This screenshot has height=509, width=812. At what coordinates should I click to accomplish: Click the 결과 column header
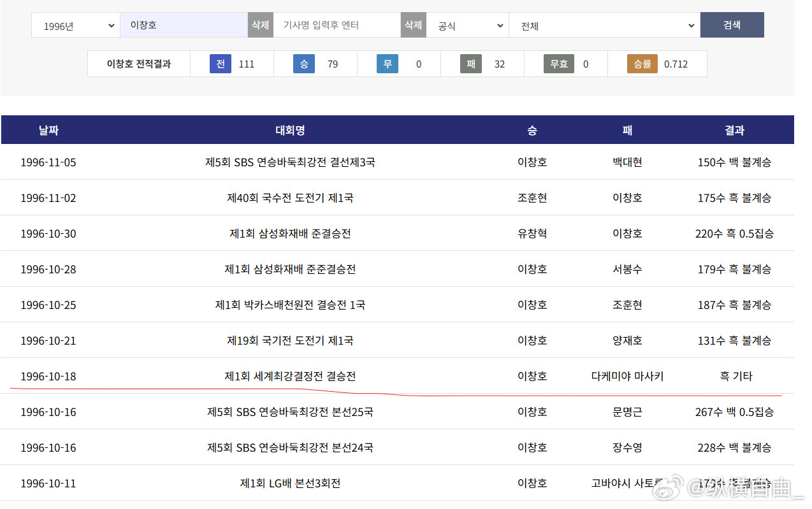734,130
